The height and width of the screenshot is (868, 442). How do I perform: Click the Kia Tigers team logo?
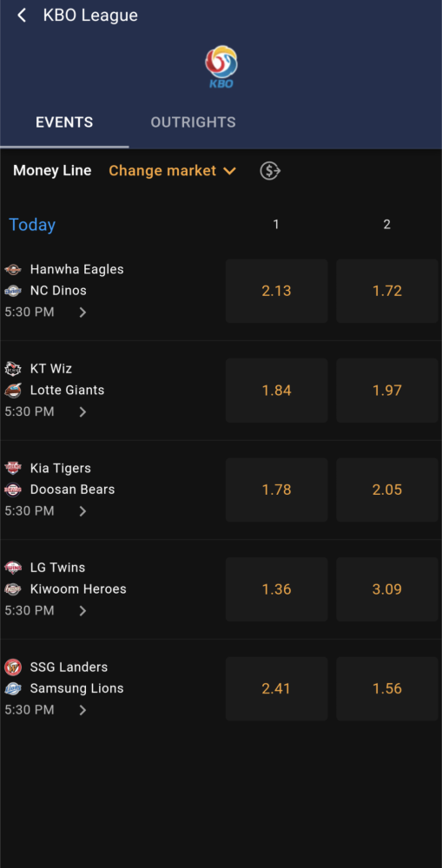pyautogui.click(x=13, y=469)
